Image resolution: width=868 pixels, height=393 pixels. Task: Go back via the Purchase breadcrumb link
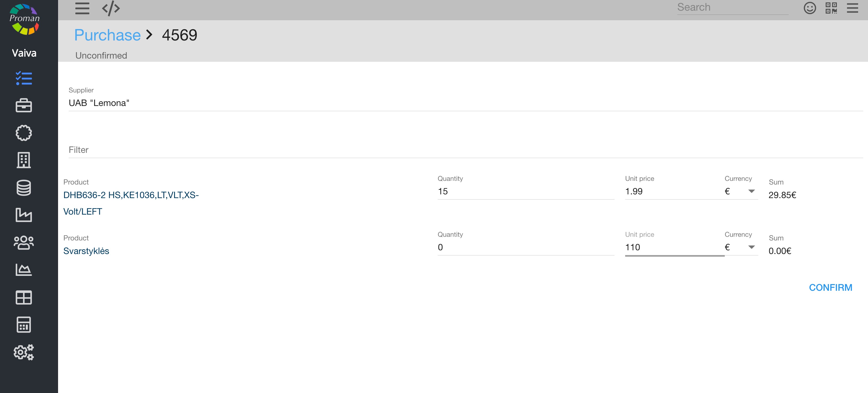[x=107, y=35]
